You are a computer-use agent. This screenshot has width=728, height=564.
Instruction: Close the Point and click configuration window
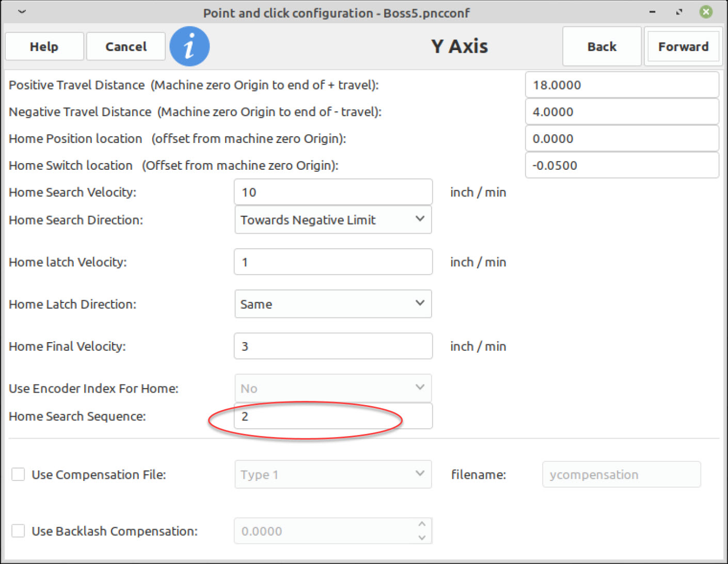coord(706,11)
